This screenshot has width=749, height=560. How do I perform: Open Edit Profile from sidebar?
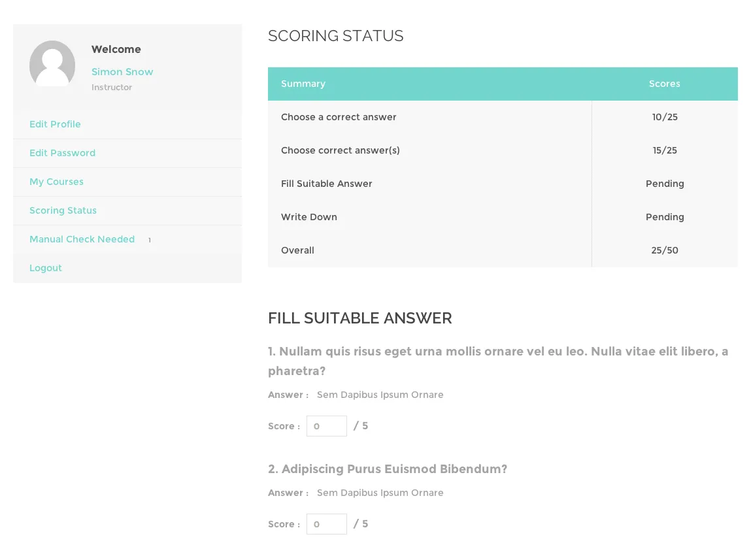click(55, 124)
